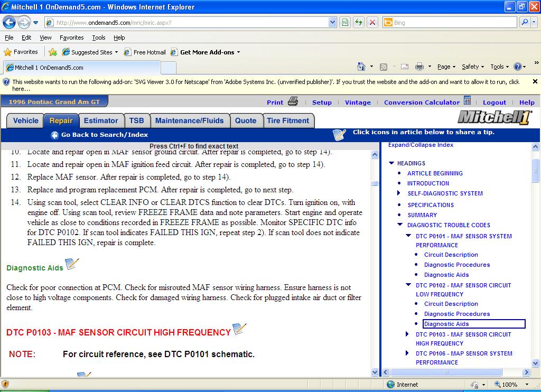Switch to the TSB tab
541x392 pixels.
coord(137,121)
